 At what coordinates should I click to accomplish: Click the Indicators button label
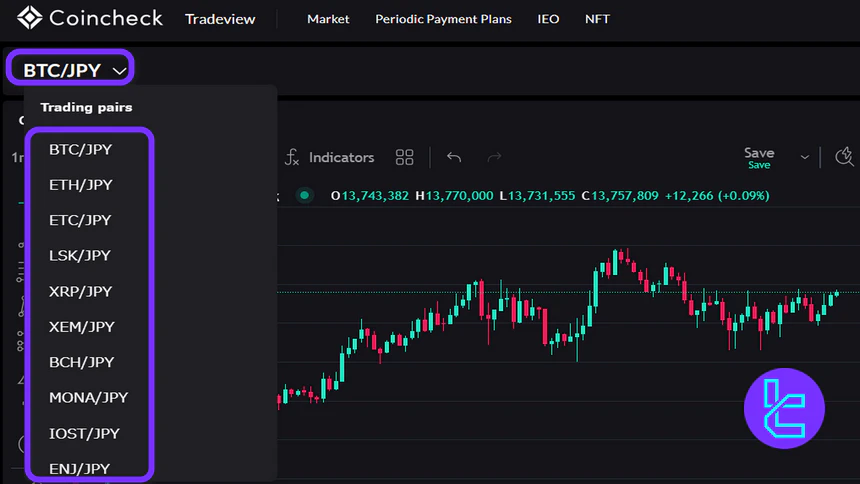(341, 157)
